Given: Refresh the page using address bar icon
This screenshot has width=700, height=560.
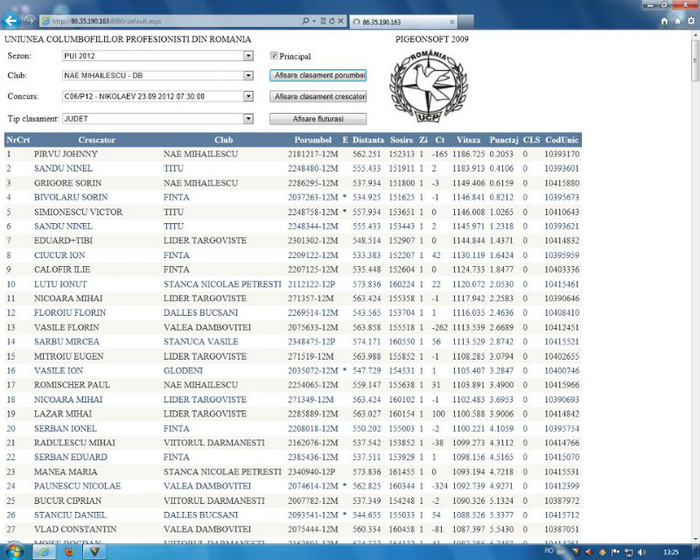Looking at the screenshot, I should tap(332, 21).
